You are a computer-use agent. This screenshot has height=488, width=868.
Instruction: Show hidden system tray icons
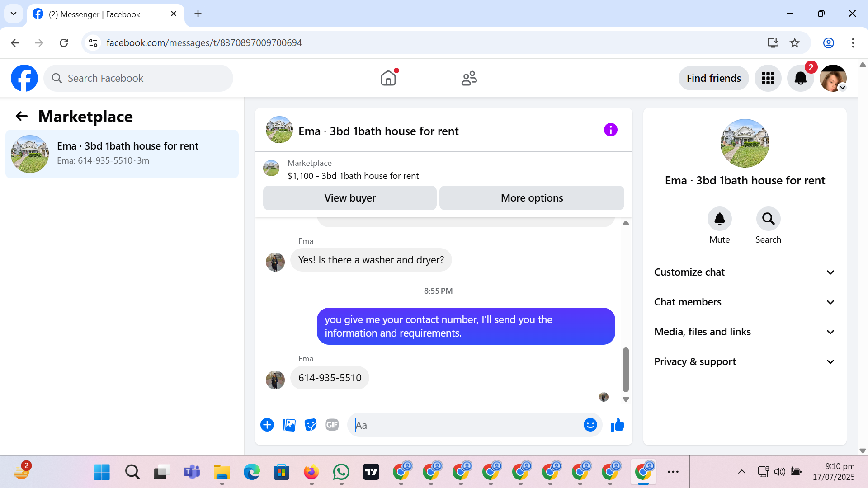click(742, 472)
